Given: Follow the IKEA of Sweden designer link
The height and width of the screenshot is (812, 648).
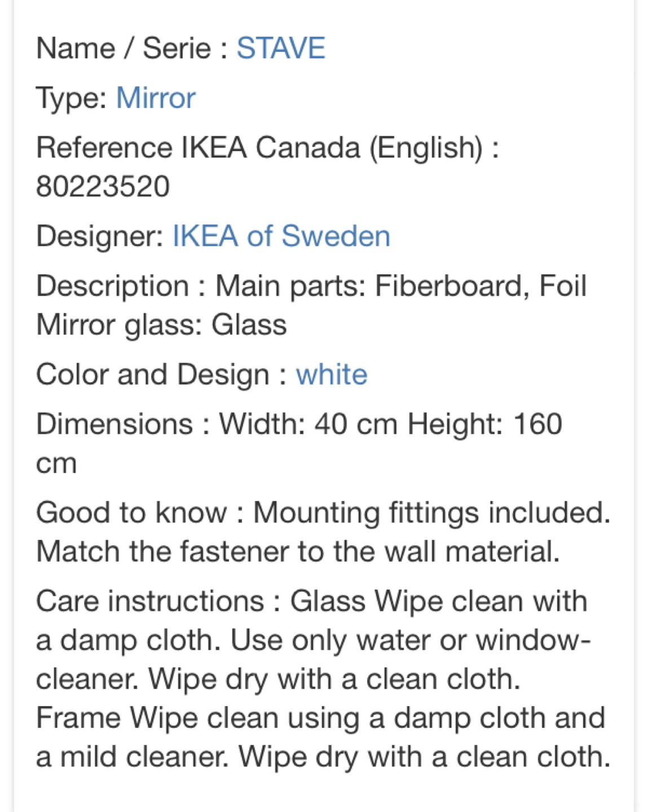Looking at the screenshot, I should click(x=281, y=236).
